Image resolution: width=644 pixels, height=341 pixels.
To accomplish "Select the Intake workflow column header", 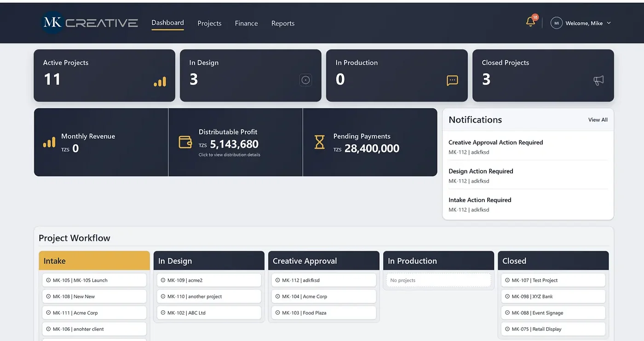I will 94,261.
